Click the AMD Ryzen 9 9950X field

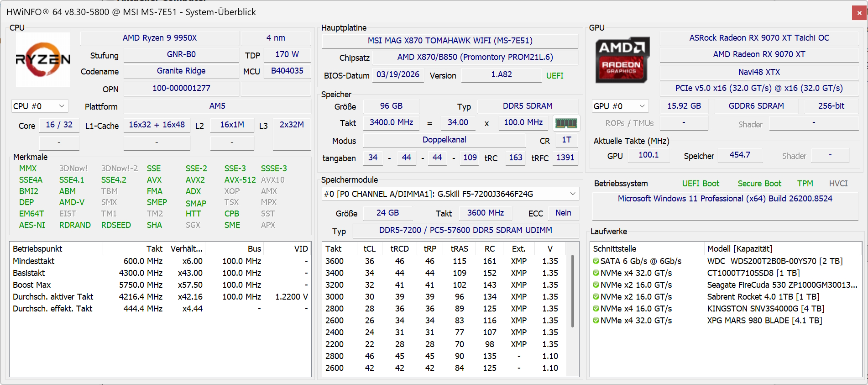click(x=160, y=38)
